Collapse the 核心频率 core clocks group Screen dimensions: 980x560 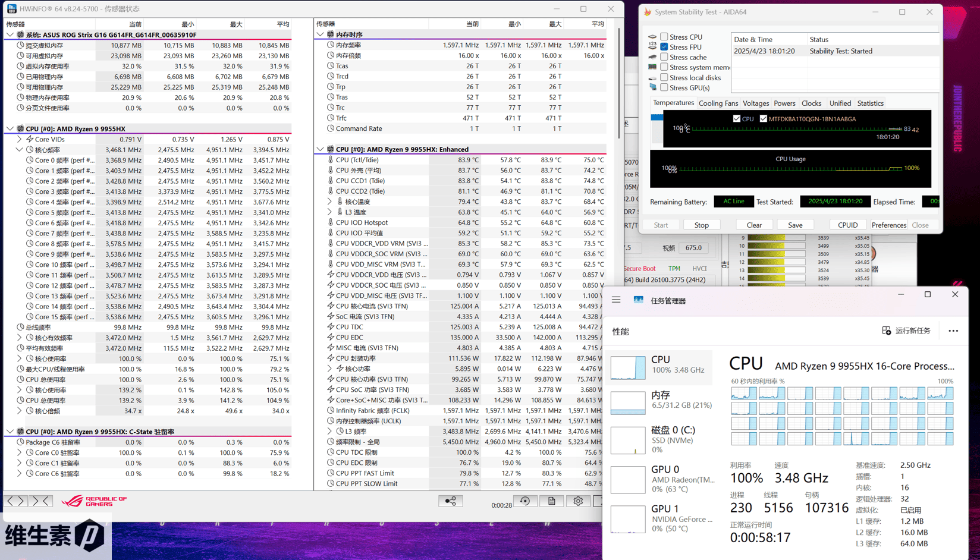click(x=20, y=150)
